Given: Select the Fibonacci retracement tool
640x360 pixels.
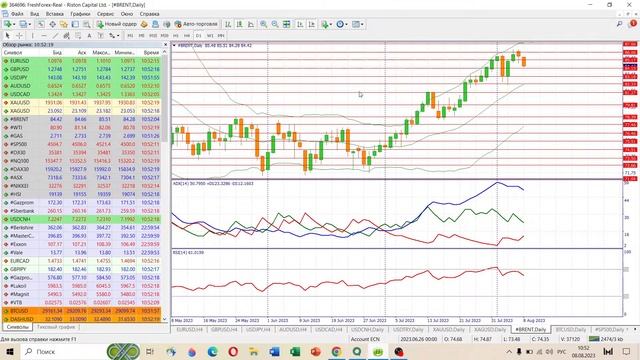Looking at the screenshot, I should [x=78, y=36].
